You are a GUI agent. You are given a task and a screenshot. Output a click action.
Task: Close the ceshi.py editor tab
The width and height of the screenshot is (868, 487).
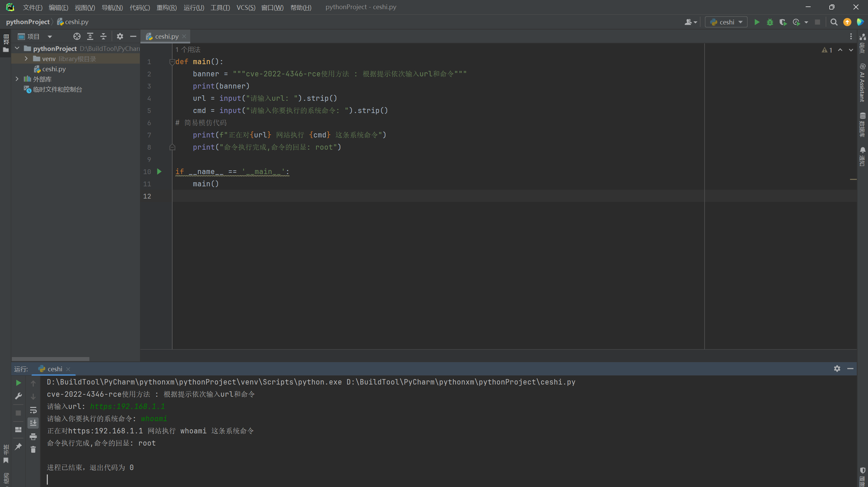(x=184, y=36)
